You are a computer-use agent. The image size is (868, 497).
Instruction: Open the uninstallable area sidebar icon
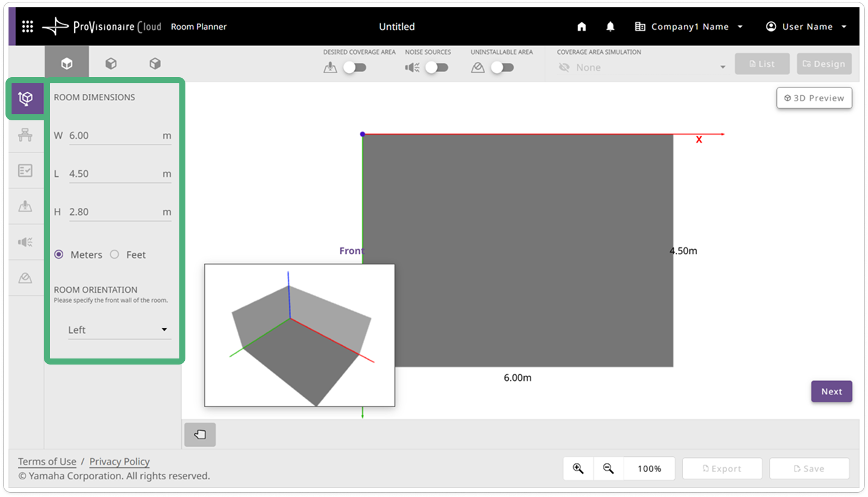coord(25,278)
